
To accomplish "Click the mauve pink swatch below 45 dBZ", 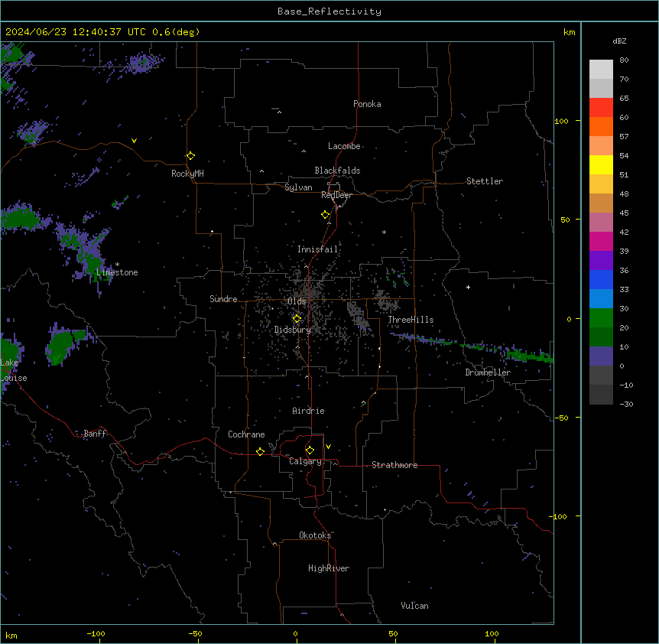I will (x=601, y=222).
